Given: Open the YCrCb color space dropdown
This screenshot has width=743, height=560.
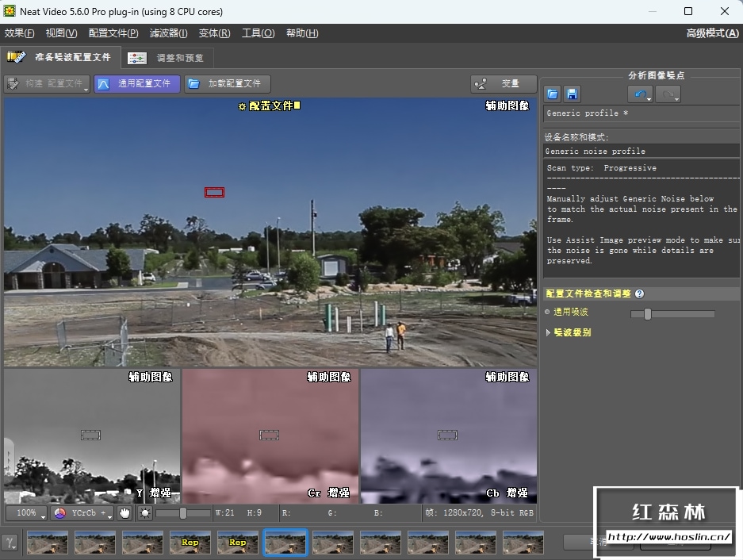Looking at the screenshot, I should click(x=82, y=513).
